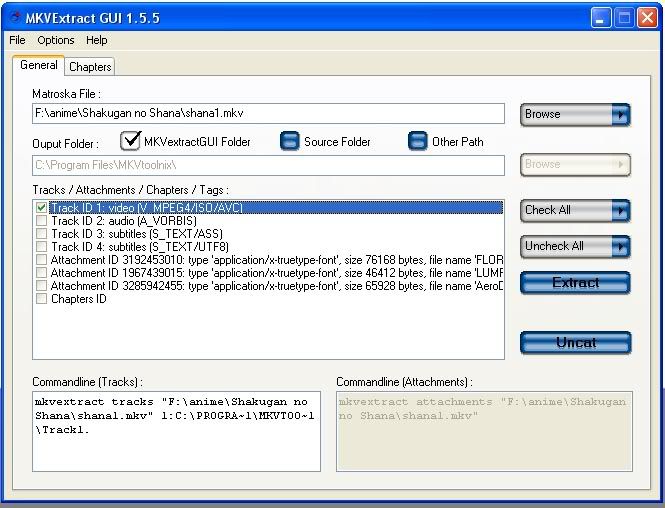
Task: Click the Uncat button
Action: pyautogui.click(x=576, y=343)
